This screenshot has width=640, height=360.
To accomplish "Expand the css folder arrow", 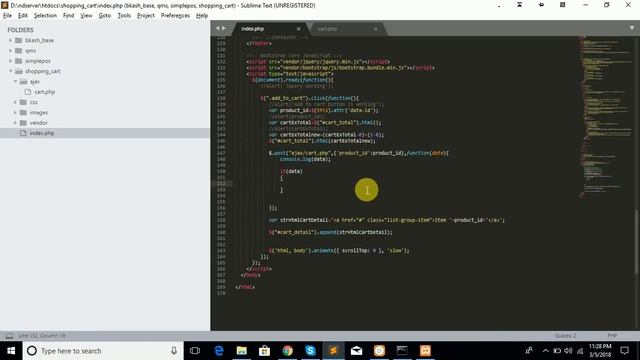I will (x=16, y=102).
